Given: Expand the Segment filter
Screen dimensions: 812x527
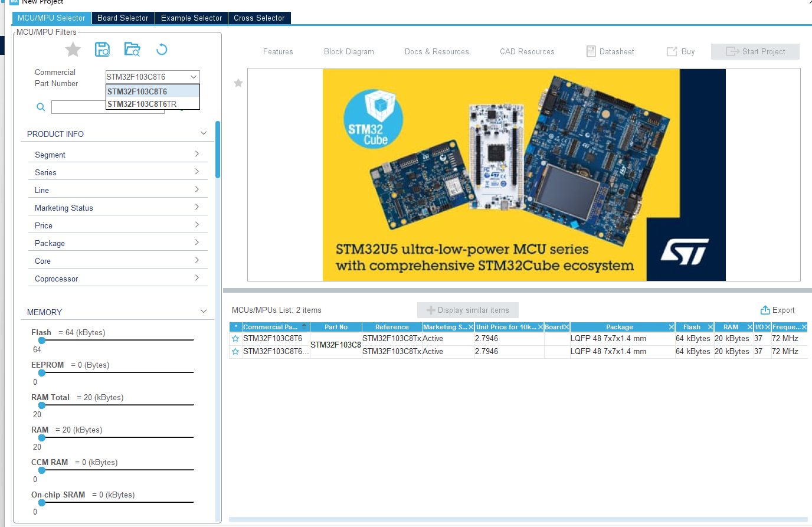Looking at the screenshot, I should 197,154.
